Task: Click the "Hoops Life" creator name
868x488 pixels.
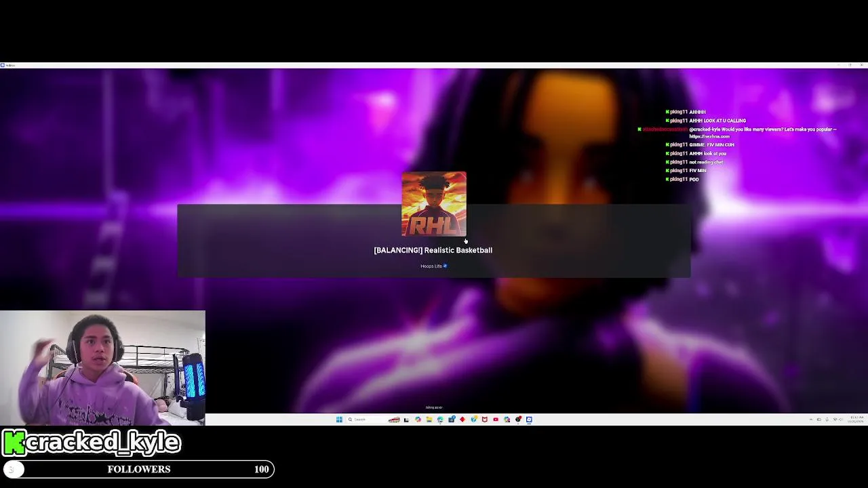Action: point(431,266)
